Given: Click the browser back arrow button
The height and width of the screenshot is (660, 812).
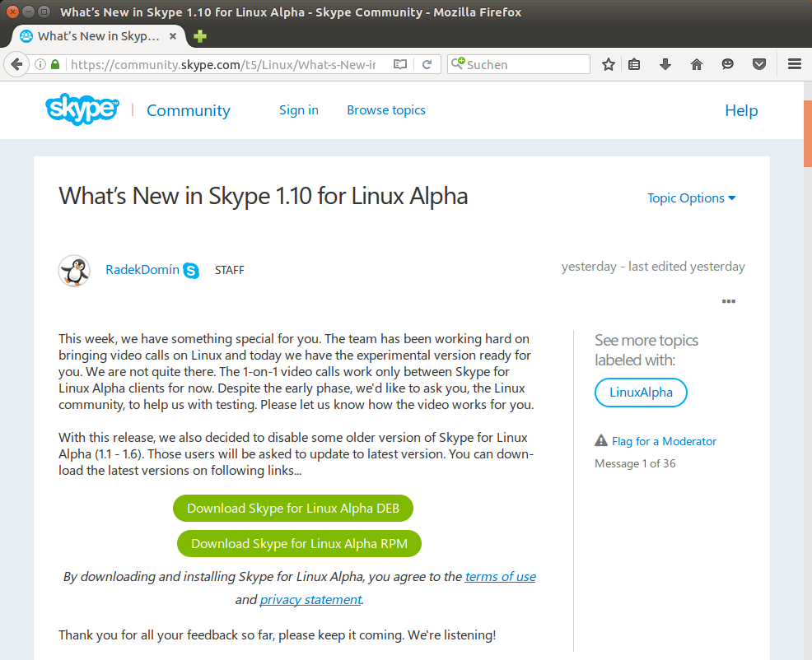Looking at the screenshot, I should pos(16,64).
